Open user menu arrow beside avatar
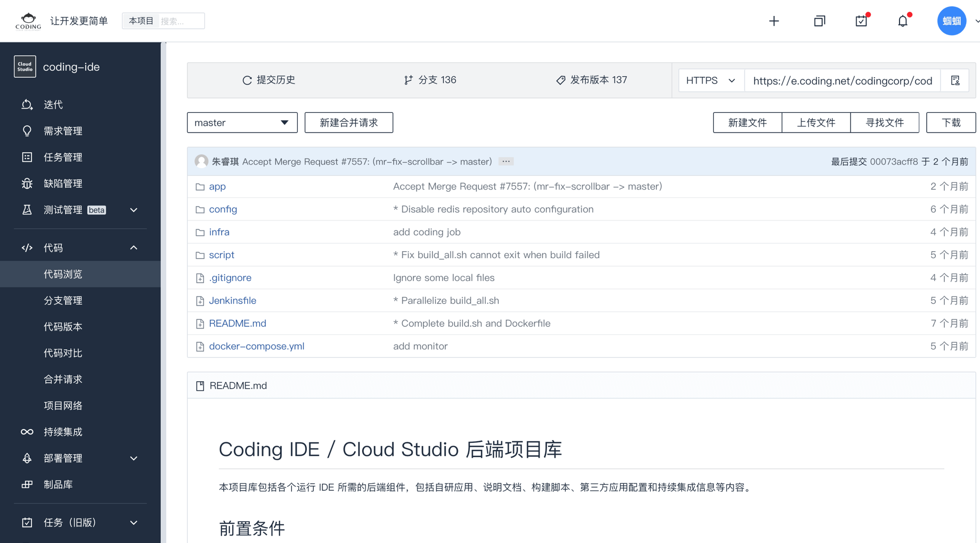Screen dimensions: 980x543 click(x=977, y=21)
